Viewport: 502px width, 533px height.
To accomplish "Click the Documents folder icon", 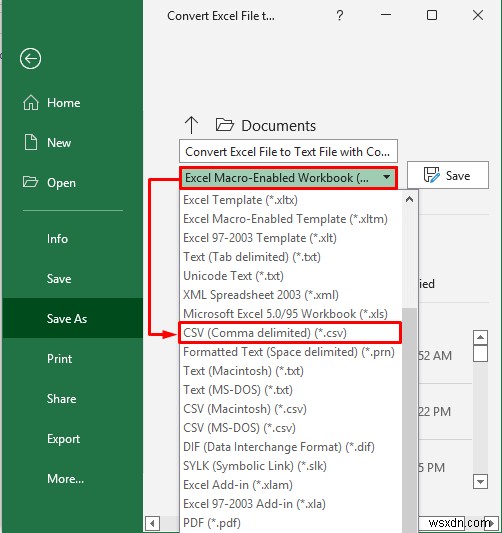I will point(225,125).
